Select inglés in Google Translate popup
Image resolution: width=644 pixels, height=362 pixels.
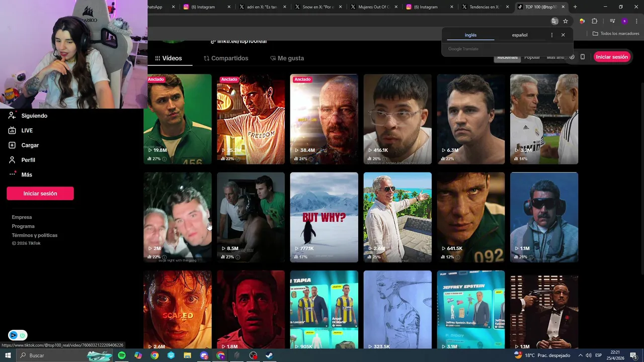click(470, 35)
